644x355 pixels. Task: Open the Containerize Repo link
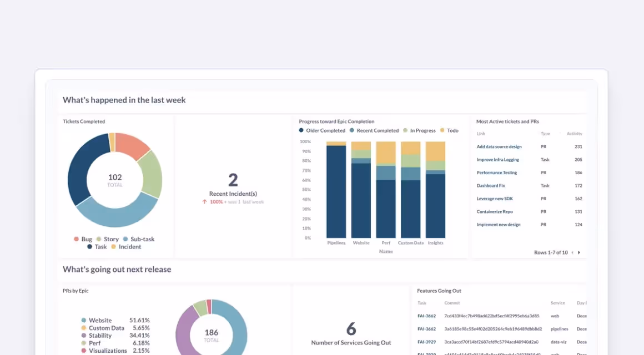[x=495, y=212]
